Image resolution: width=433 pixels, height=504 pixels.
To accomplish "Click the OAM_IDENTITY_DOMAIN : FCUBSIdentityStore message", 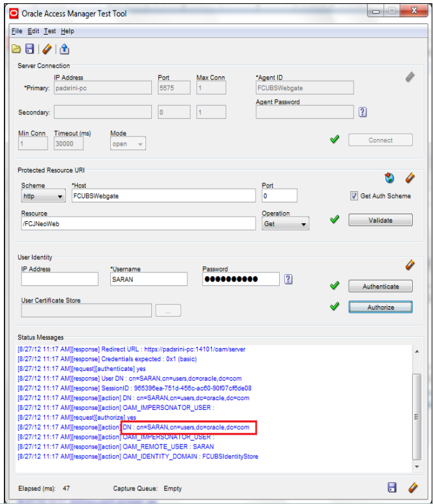I will pos(190,456).
